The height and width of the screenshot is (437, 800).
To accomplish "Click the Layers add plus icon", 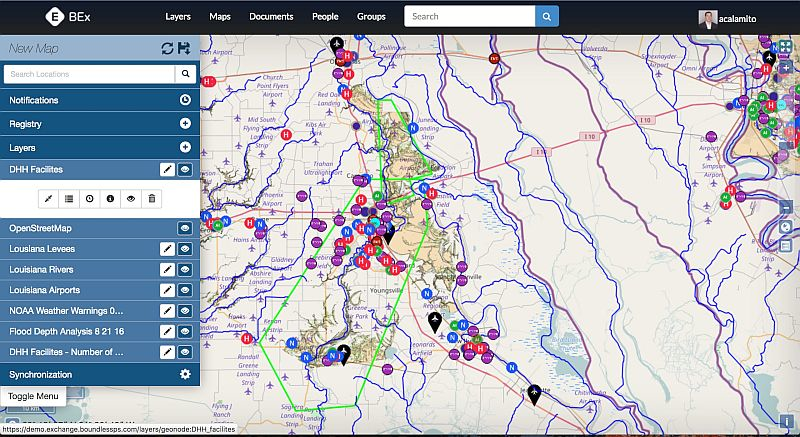I will pos(185,148).
